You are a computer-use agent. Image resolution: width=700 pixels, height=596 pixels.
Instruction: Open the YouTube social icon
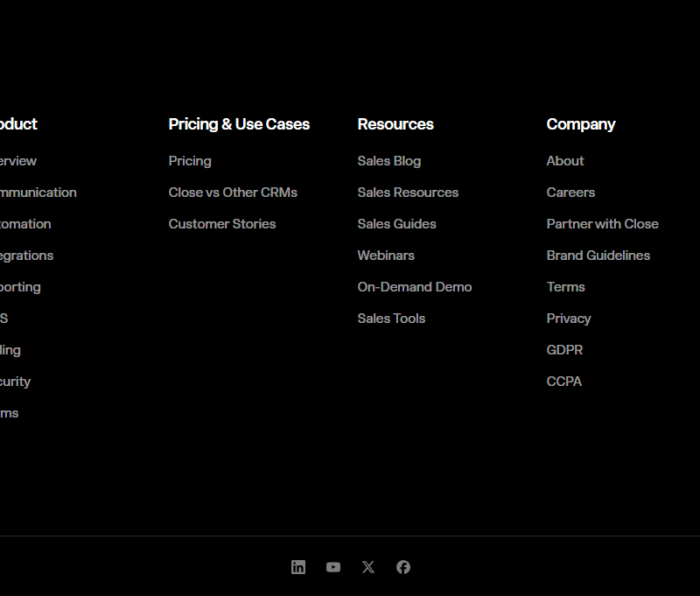[333, 567]
